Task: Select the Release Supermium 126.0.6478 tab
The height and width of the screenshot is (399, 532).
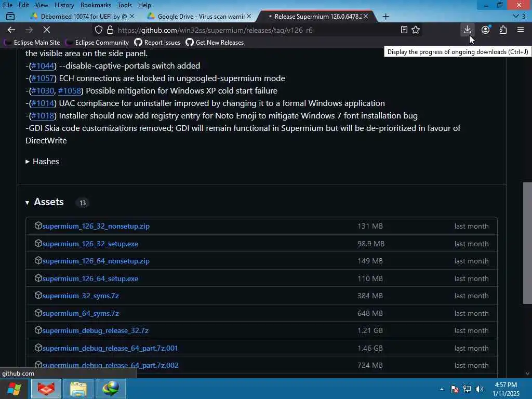Action: [x=317, y=16]
